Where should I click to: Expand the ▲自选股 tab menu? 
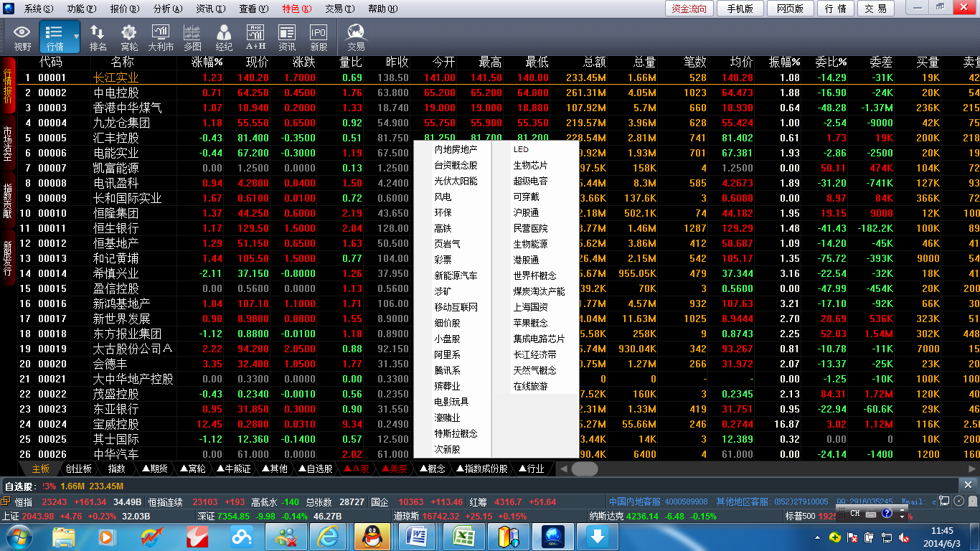click(315, 468)
